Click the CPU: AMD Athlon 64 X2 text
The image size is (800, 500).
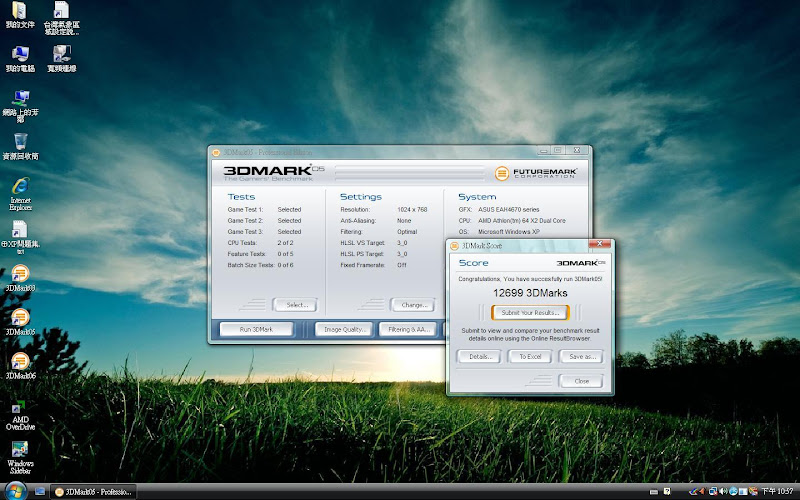pos(512,221)
